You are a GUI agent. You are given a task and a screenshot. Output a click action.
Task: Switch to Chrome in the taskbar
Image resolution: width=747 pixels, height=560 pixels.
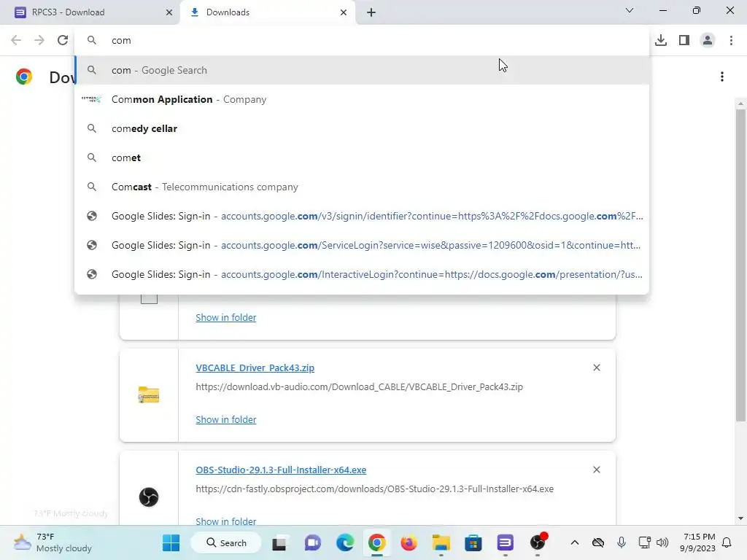(377, 542)
